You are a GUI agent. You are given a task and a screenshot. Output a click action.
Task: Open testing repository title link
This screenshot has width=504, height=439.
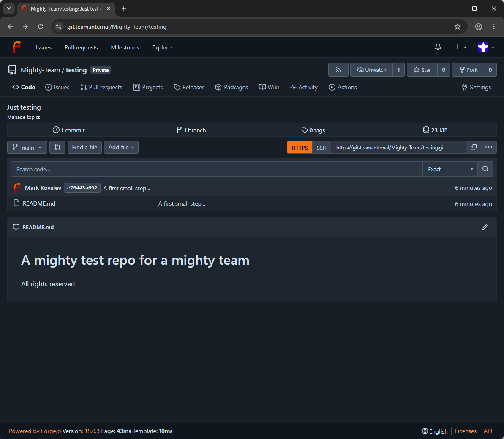(x=76, y=70)
